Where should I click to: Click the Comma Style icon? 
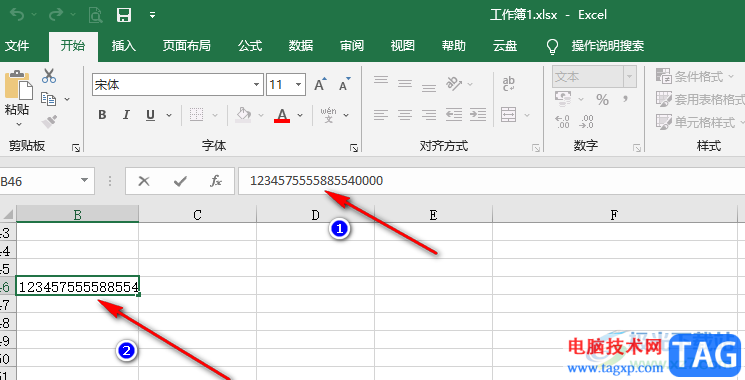point(626,99)
